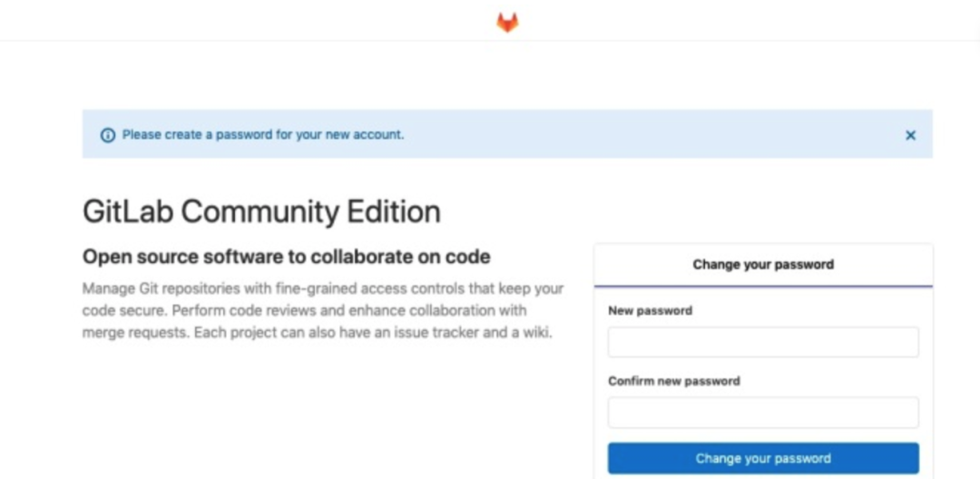Click the 'New password' field label
980x479 pixels.
(650, 310)
